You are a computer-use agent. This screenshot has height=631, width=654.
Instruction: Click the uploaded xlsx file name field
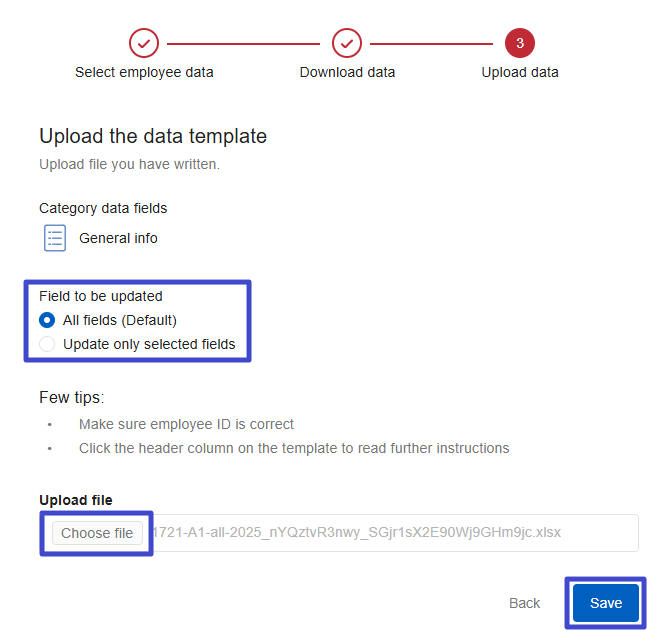coord(390,533)
